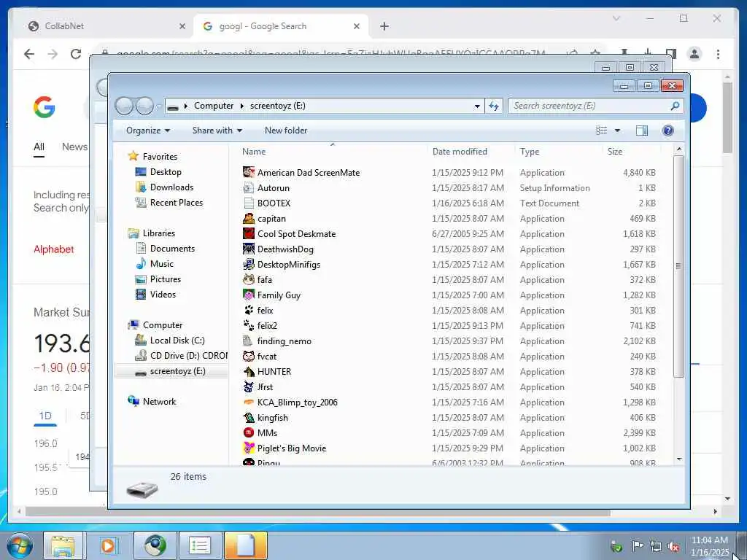
Task: Select Local Disk (C:) in the navigation pane
Action: coord(177,341)
